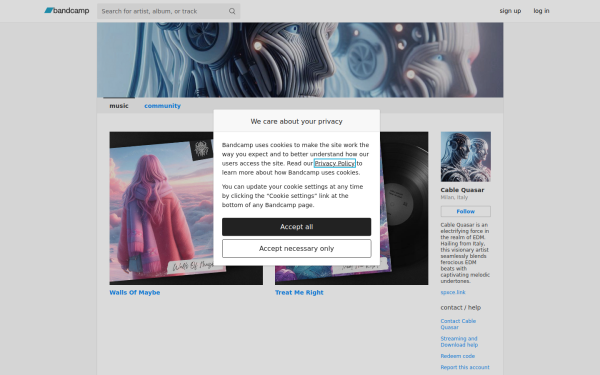Follow Cable Quasar
The image size is (600, 375).
click(466, 211)
